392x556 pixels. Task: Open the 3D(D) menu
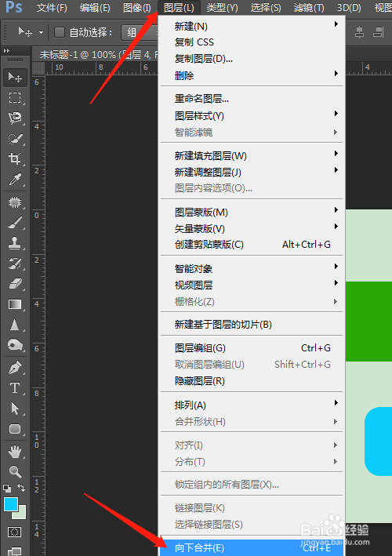tap(349, 7)
